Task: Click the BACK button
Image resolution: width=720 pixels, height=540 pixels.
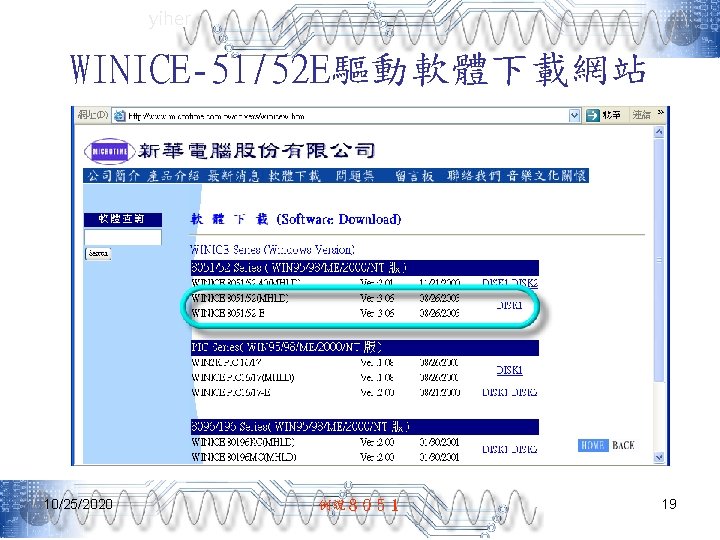Action: click(623, 445)
